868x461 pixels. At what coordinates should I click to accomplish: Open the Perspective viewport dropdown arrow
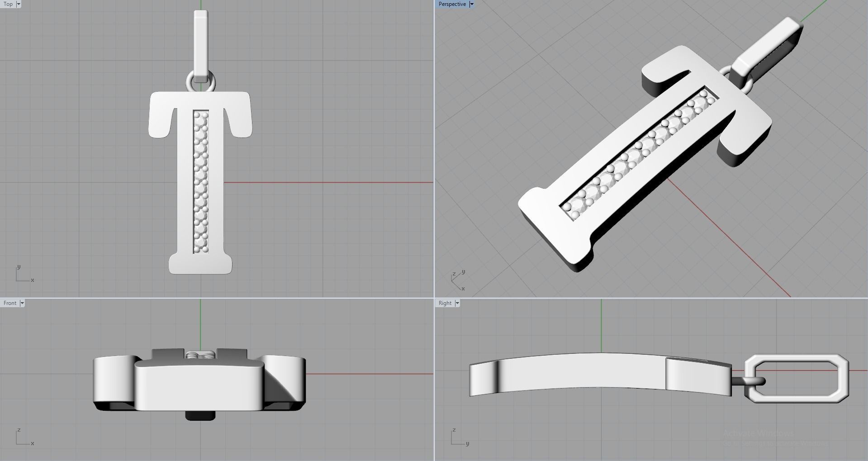tap(471, 4)
